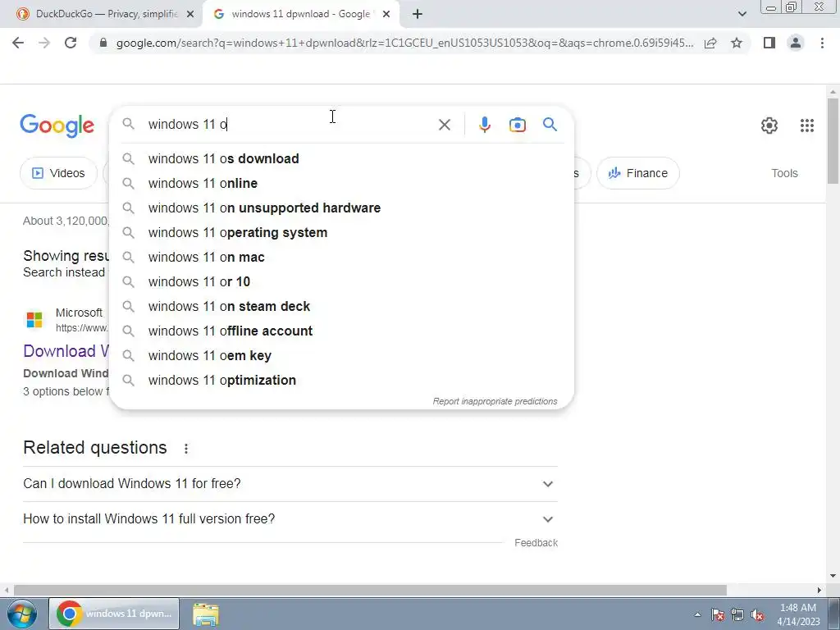Click the Chrome taskbar button
Viewport: 840px width, 630px height.
point(114,614)
